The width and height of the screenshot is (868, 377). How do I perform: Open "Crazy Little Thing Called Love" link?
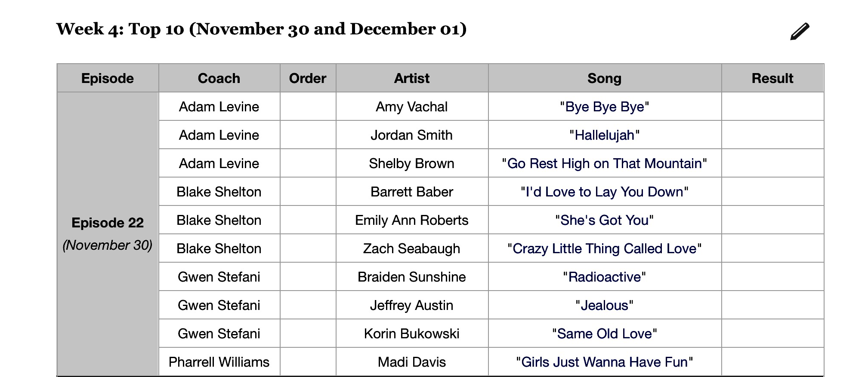604,248
